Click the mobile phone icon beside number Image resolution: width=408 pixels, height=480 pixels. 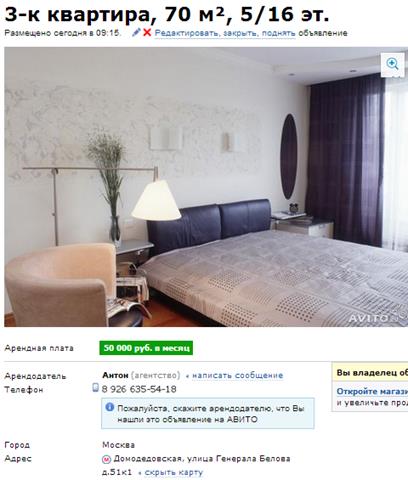(x=95, y=387)
